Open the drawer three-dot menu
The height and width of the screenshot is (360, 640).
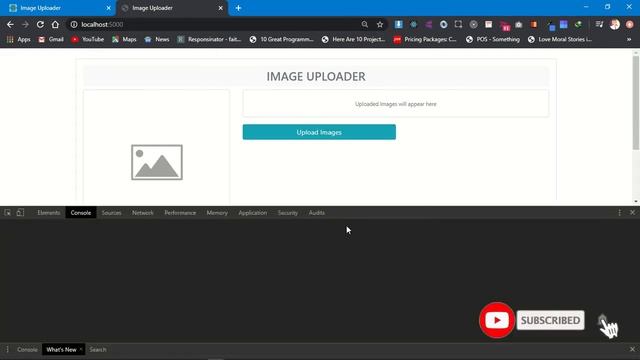(7, 349)
